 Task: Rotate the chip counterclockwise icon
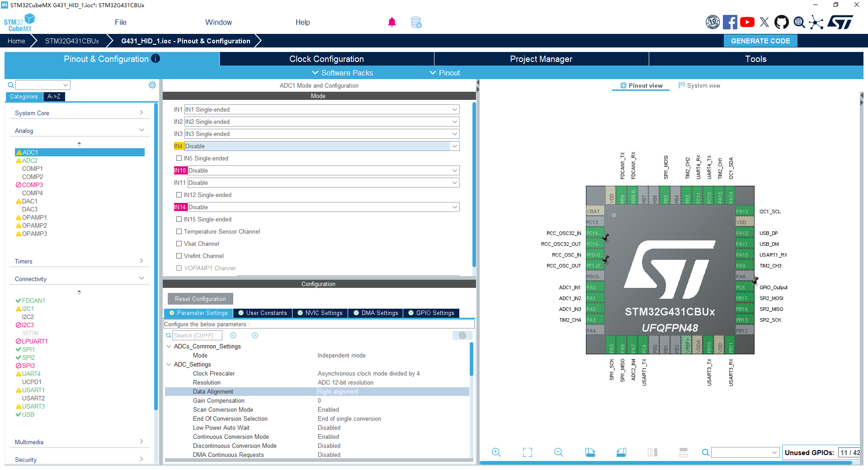point(621,452)
